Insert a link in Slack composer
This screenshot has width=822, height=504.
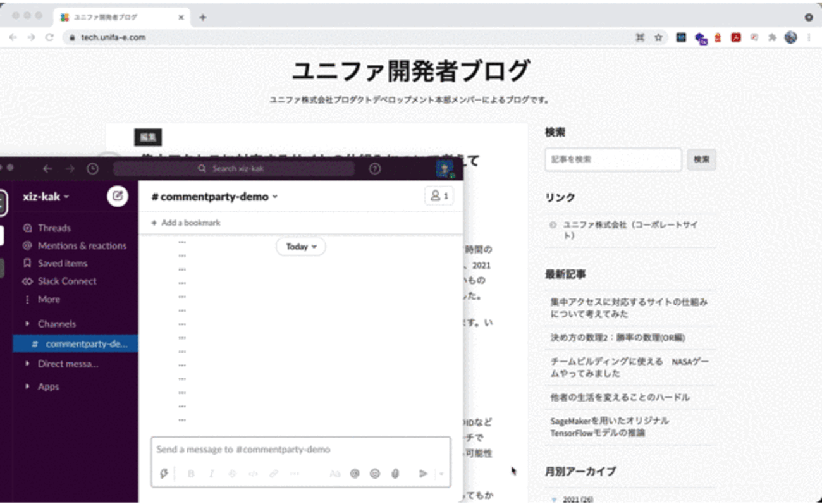[x=274, y=474]
